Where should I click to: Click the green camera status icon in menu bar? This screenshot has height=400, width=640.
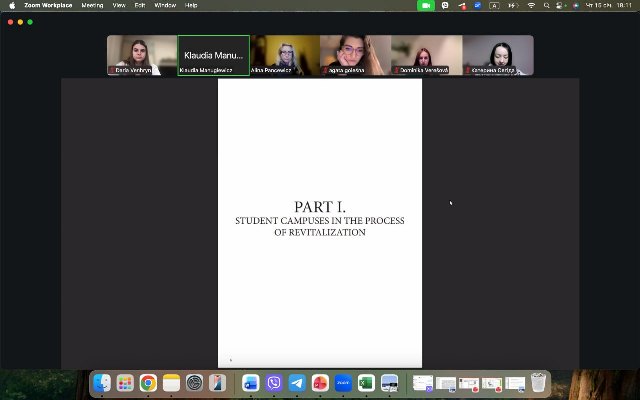[x=425, y=5]
